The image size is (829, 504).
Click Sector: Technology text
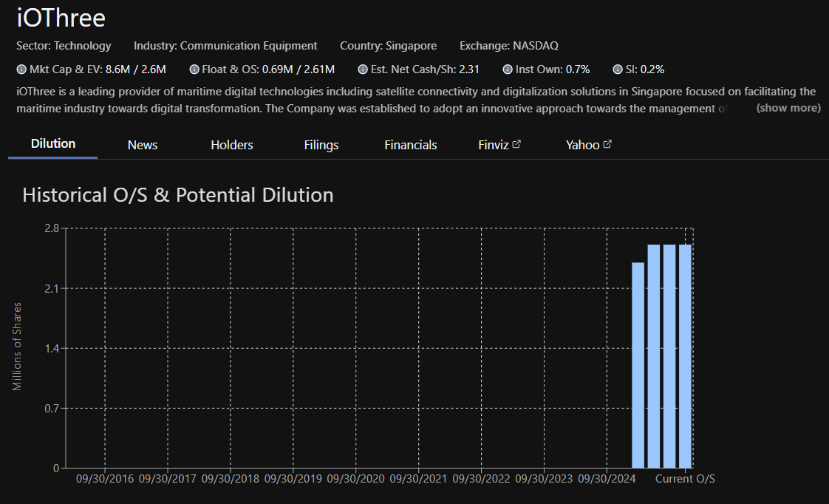coord(64,46)
